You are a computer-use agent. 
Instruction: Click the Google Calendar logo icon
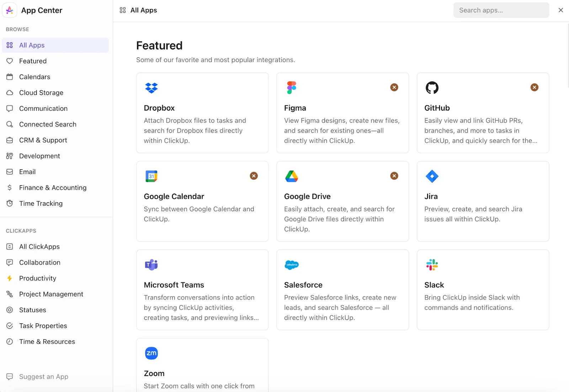151,176
